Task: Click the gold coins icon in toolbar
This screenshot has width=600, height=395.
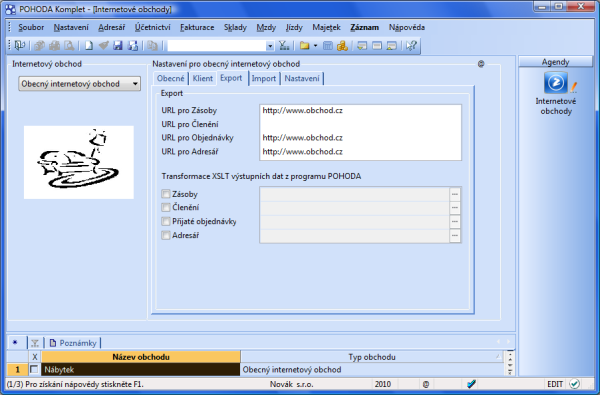Action: pyautogui.click(x=342, y=46)
